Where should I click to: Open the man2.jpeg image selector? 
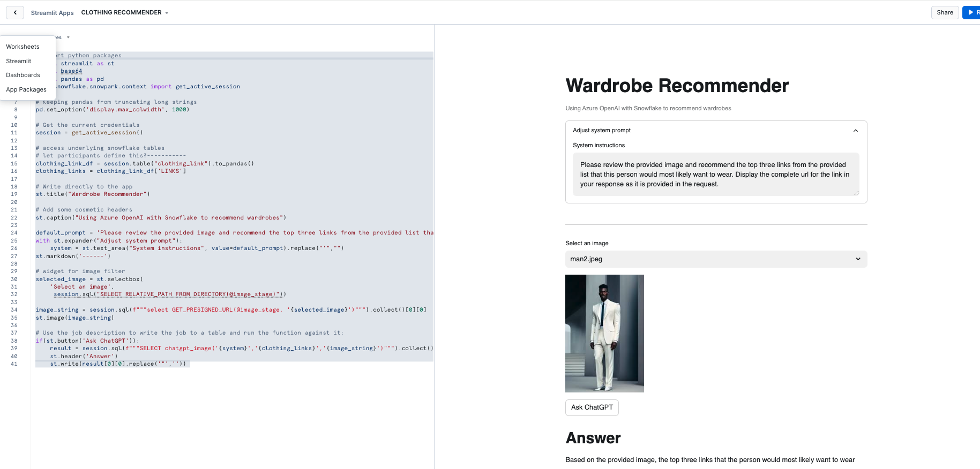[715, 259]
